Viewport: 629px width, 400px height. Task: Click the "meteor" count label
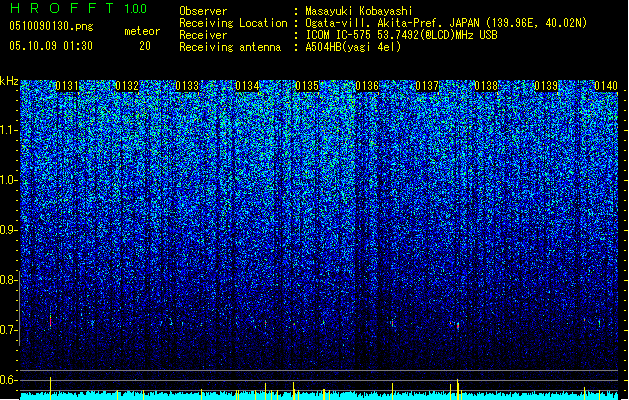pyautogui.click(x=142, y=31)
